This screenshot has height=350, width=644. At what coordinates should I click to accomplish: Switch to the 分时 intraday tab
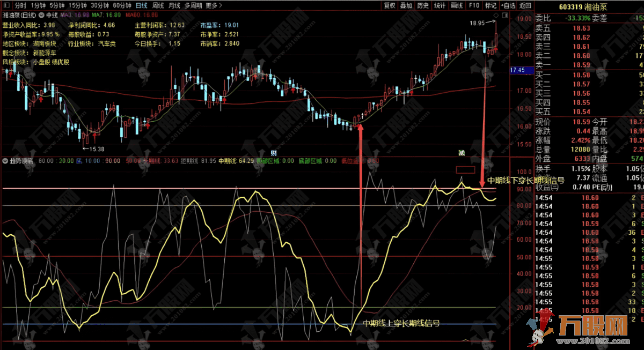pos(20,5)
